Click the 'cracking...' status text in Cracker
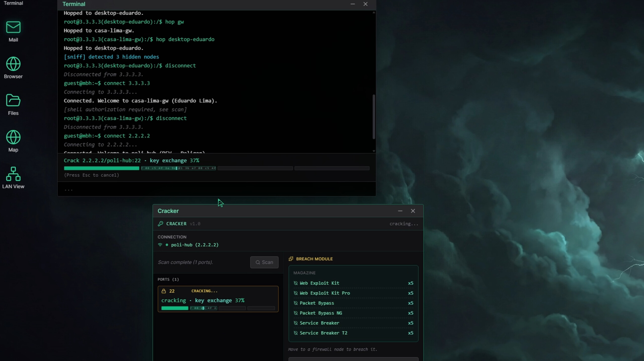644x361 pixels. click(x=404, y=224)
